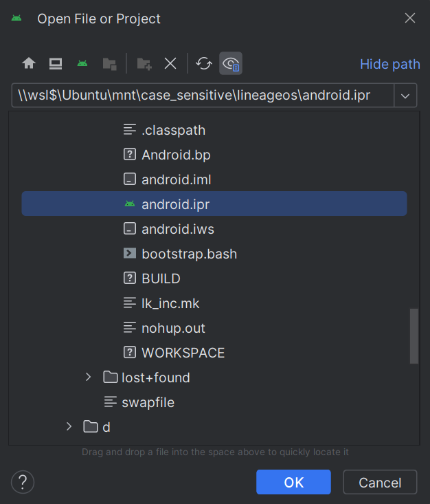Expand the d folder chevron

point(69,426)
